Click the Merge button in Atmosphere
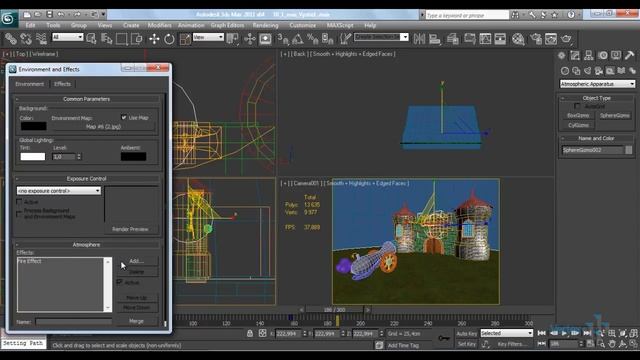This screenshot has height=360, width=640. pyautogui.click(x=136, y=321)
